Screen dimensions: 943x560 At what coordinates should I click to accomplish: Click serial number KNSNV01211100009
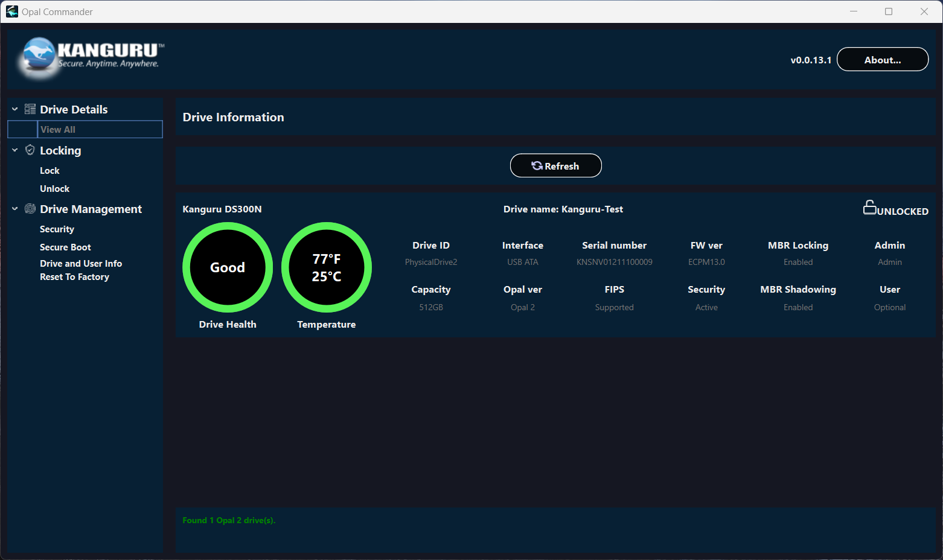pyautogui.click(x=615, y=262)
